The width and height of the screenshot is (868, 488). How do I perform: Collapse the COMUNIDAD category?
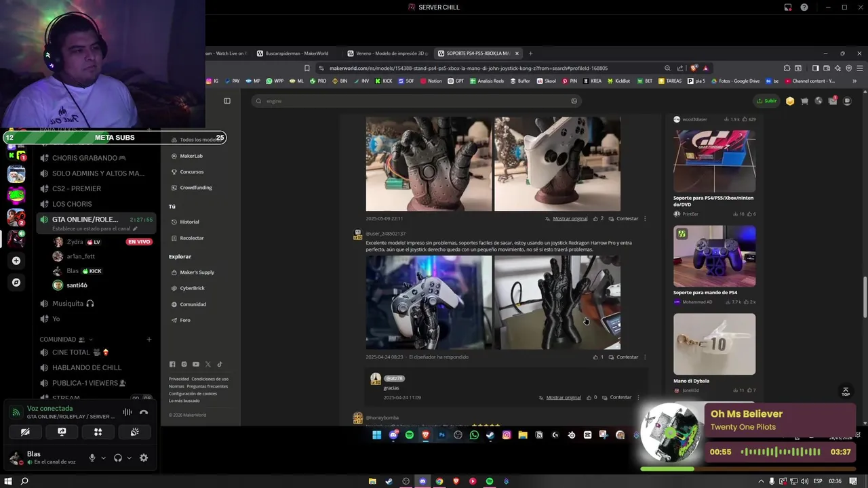[x=66, y=339]
